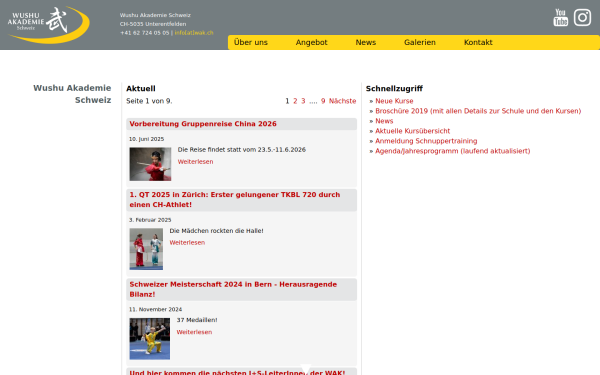Click the Wushu Akademie Schweiz sidebar heading

tap(72, 94)
